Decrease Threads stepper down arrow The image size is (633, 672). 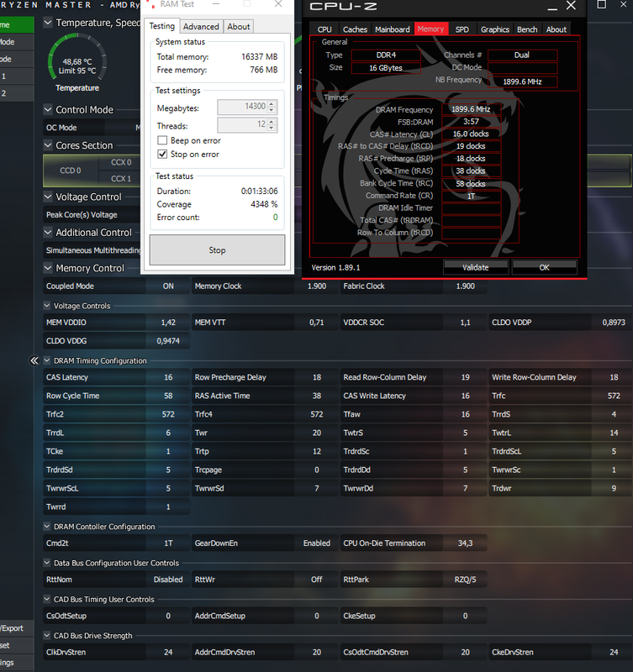tap(272, 129)
